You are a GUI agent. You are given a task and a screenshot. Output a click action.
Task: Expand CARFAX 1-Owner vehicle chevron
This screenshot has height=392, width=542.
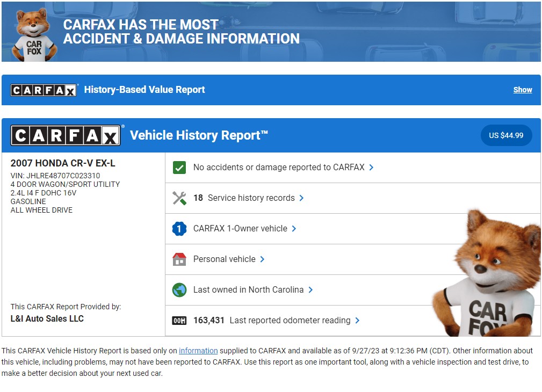pyautogui.click(x=294, y=229)
